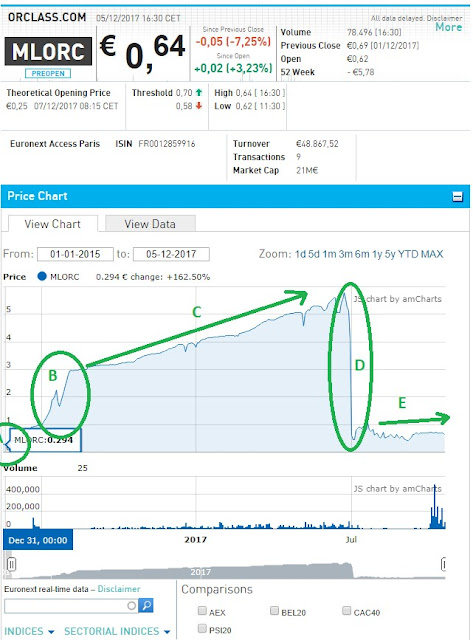Click the instrument search input box

click(x=71, y=605)
